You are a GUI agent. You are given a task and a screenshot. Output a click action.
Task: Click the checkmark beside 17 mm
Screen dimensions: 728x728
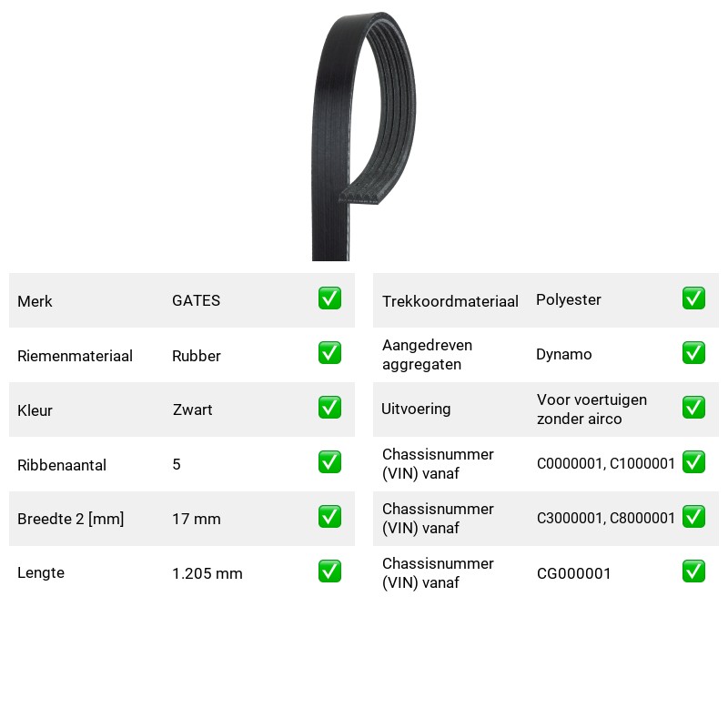pos(329,517)
